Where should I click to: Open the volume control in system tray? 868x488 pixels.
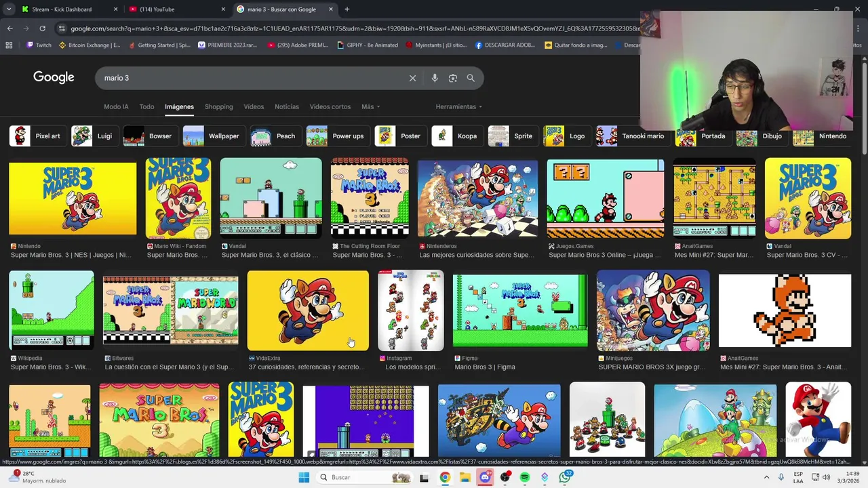point(826,477)
